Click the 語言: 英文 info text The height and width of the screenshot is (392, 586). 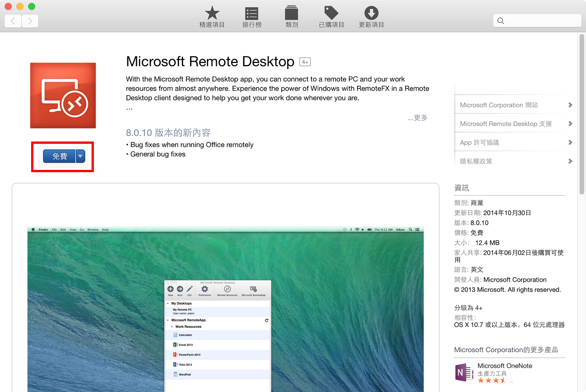[469, 270]
